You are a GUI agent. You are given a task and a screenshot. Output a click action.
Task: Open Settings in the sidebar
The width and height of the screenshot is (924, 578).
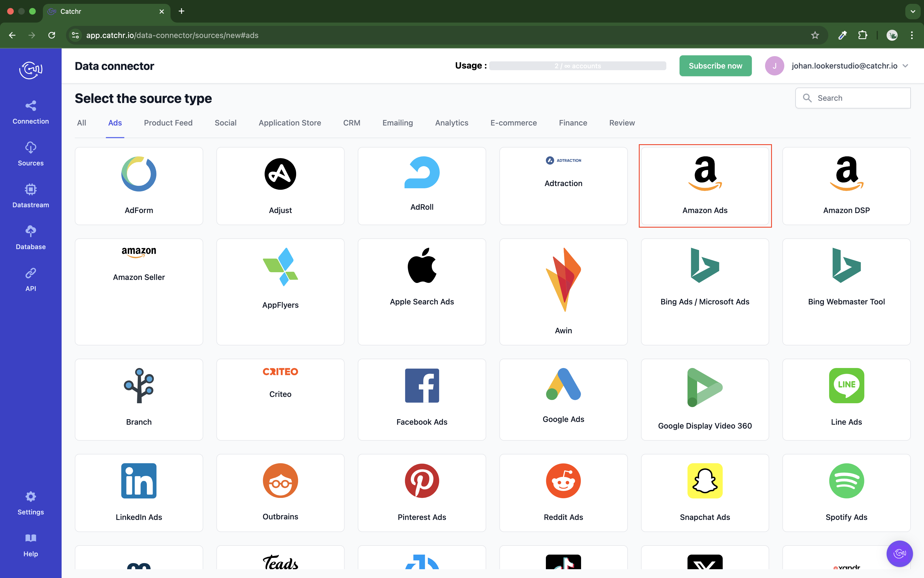(x=31, y=503)
